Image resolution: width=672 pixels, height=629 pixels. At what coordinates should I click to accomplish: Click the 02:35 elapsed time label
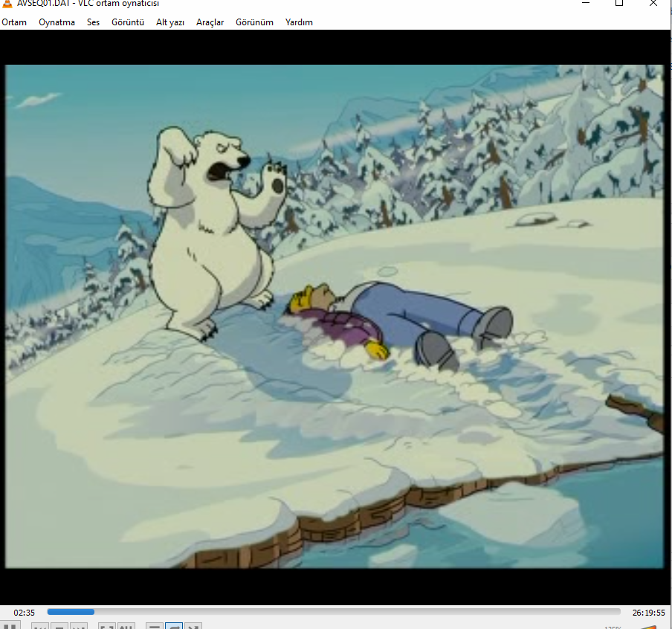pyautogui.click(x=24, y=613)
